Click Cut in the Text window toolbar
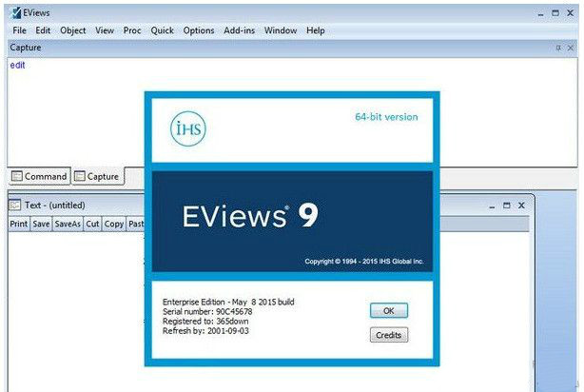The image size is (584, 392). (92, 224)
